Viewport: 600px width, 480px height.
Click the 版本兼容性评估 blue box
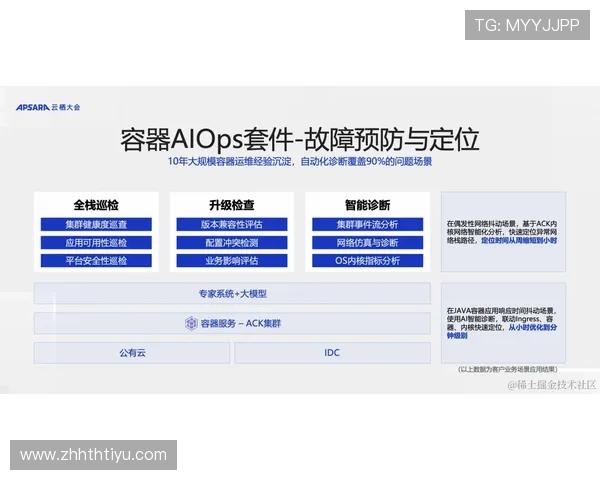click(x=232, y=224)
